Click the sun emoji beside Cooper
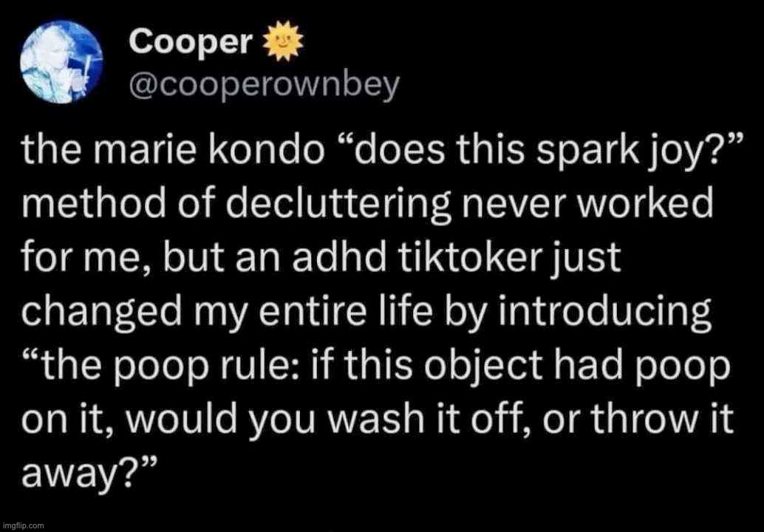This screenshot has width=764, height=532. pyautogui.click(x=282, y=41)
